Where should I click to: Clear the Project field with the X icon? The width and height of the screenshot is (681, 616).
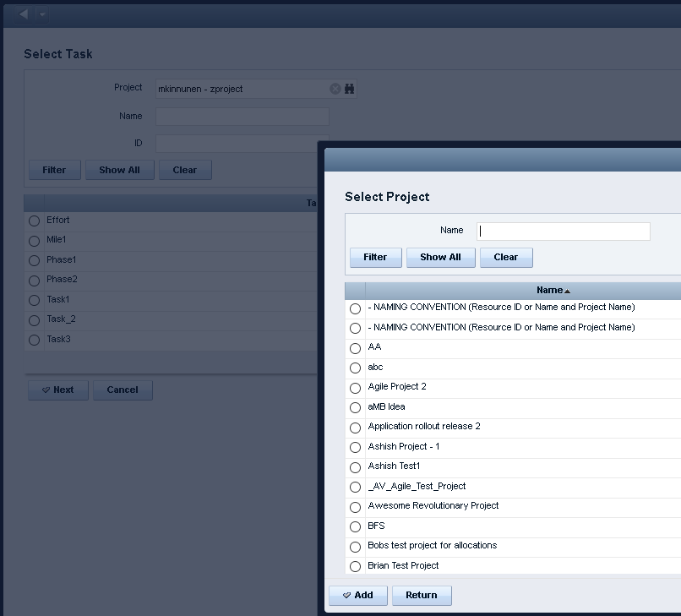click(335, 89)
